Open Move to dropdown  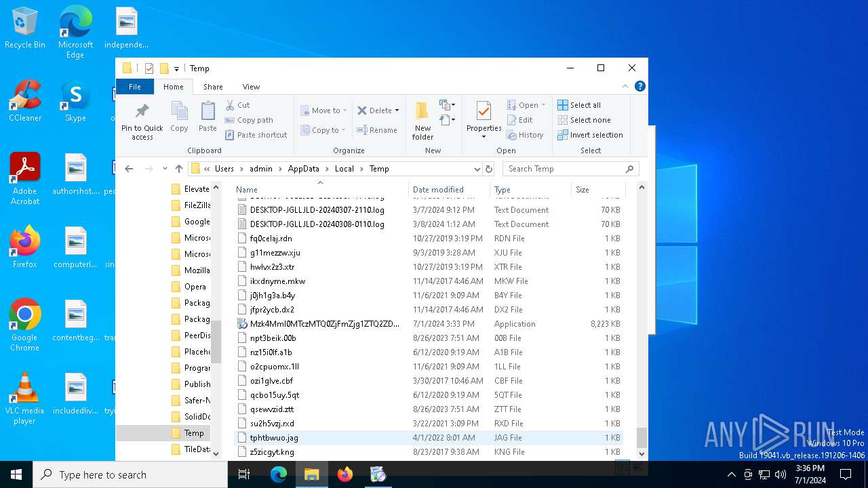pyautogui.click(x=323, y=110)
